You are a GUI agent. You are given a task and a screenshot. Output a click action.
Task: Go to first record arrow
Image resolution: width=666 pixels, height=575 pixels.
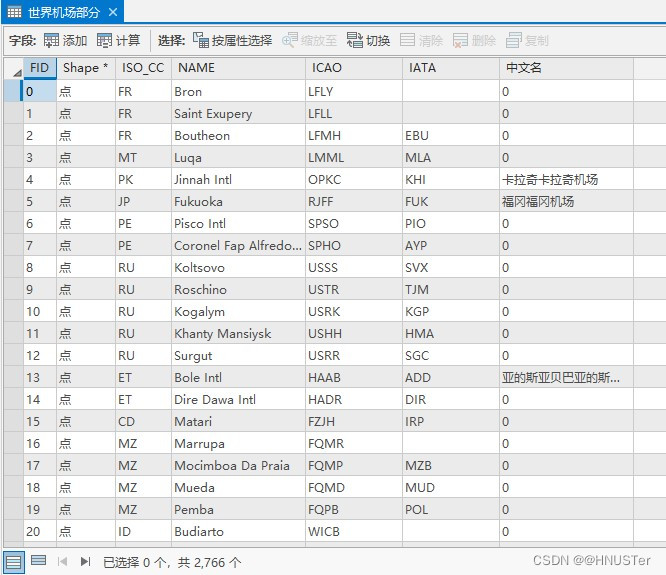click(62, 562)
